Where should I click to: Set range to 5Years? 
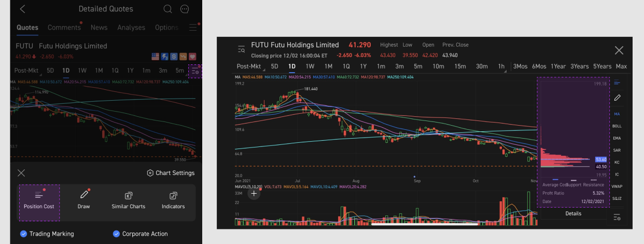click(603, 66)
